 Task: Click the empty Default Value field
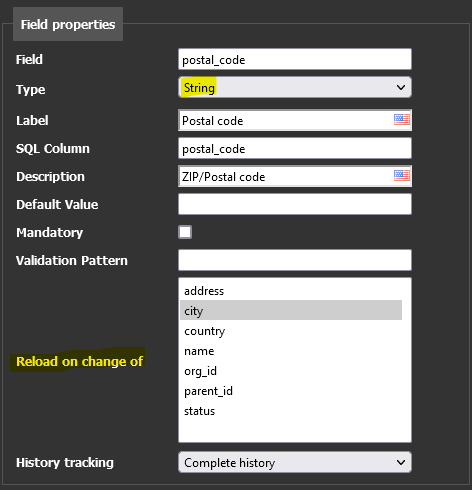click(295, 204)
